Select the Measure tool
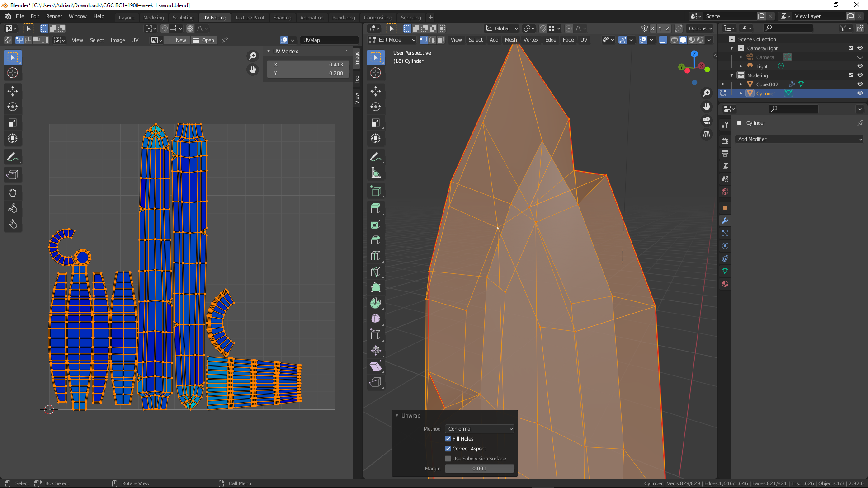The width and height of the screenshot is (868, 488). (375, 173)
